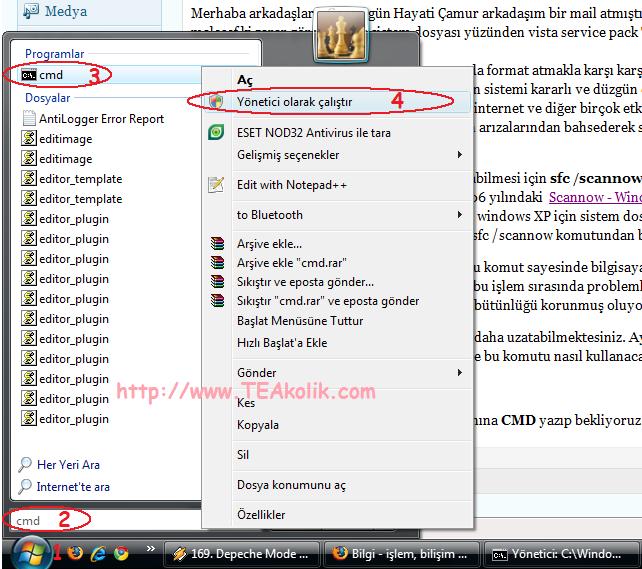Click the cmd program icon in results
The image size is (642, 569).
pyautogui.click(x=28, y=75)
